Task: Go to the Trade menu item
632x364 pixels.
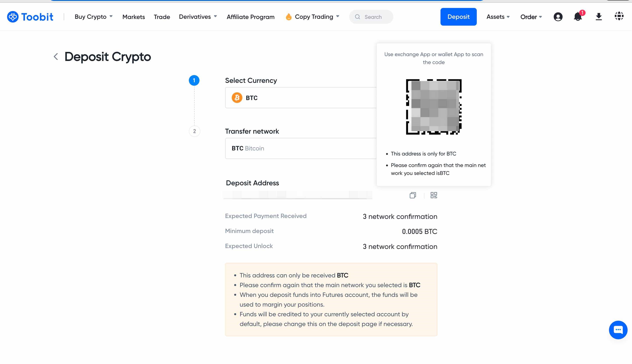Action: 162,17
